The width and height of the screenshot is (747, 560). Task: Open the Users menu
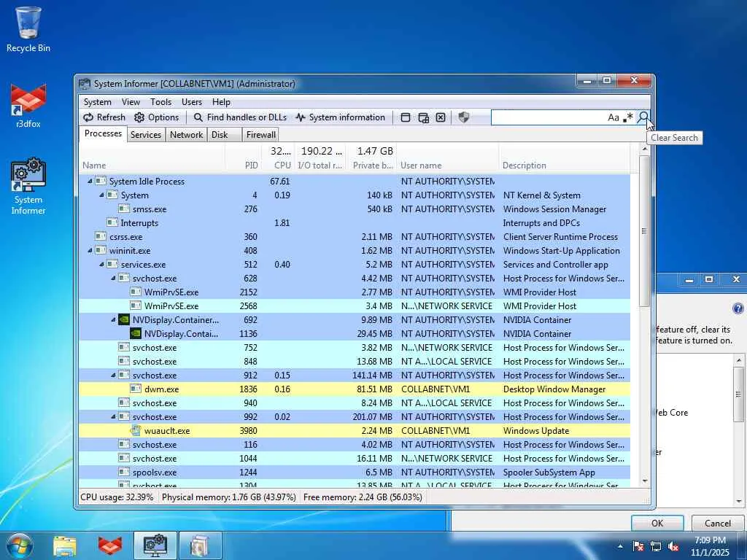(x=192, y=102)
